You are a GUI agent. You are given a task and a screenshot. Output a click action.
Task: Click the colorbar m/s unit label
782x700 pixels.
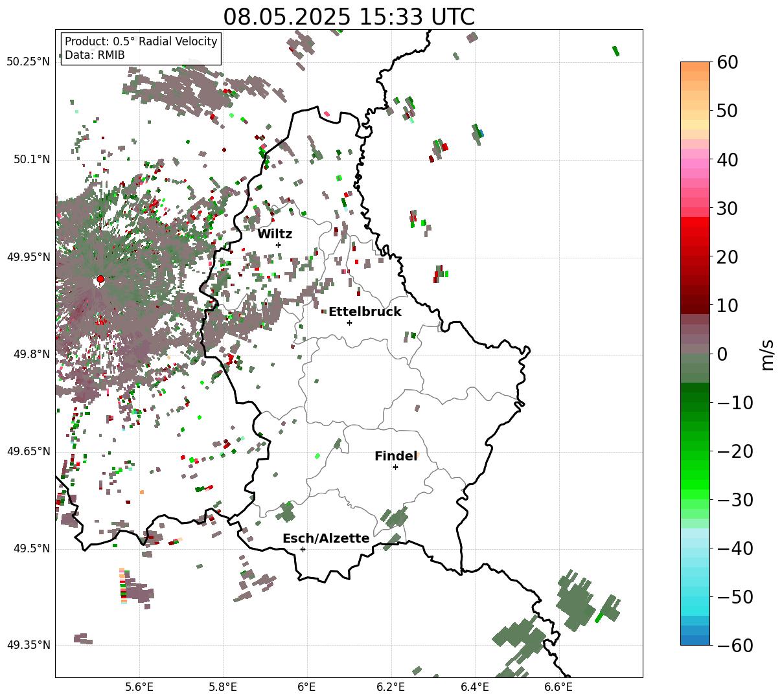(x=768, y=354)
